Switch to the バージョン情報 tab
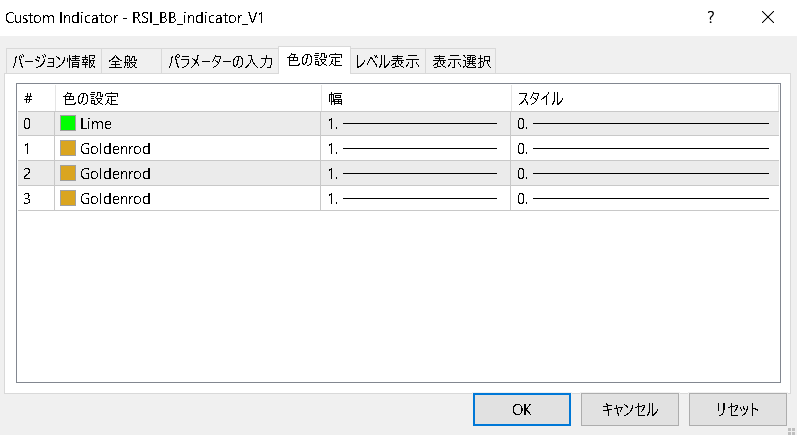 click(x=54, y=62)
